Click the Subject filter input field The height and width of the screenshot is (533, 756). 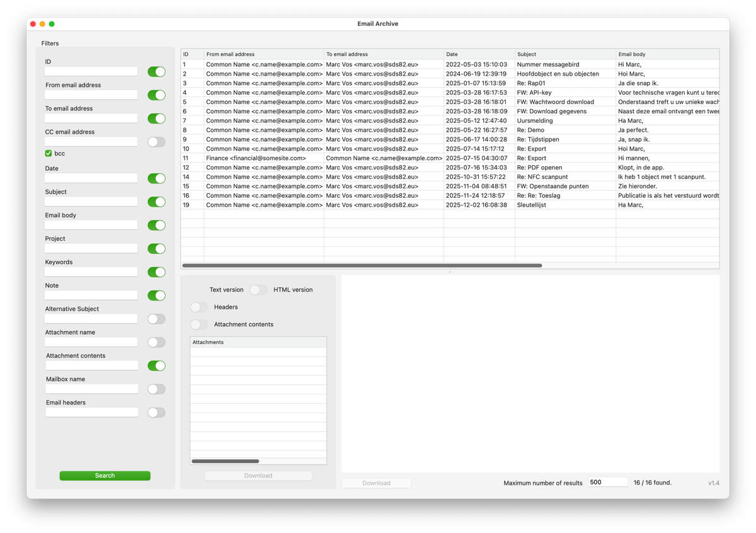(91, 201)
